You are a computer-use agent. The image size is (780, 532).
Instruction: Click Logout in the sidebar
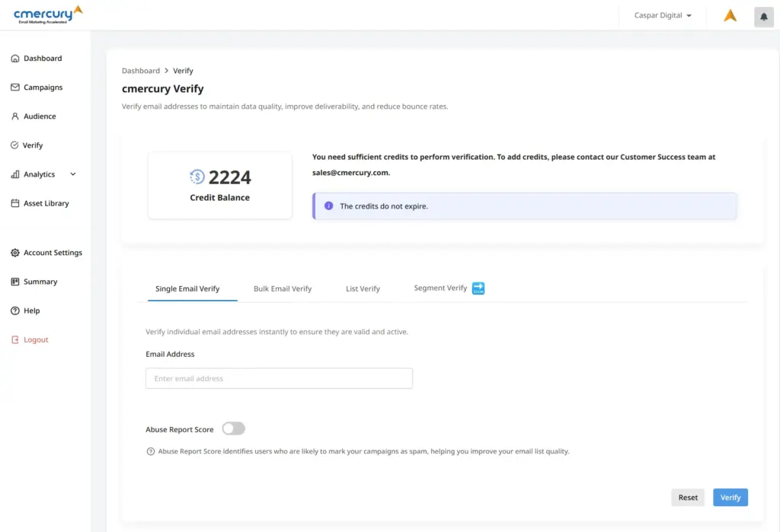point(36,339)
